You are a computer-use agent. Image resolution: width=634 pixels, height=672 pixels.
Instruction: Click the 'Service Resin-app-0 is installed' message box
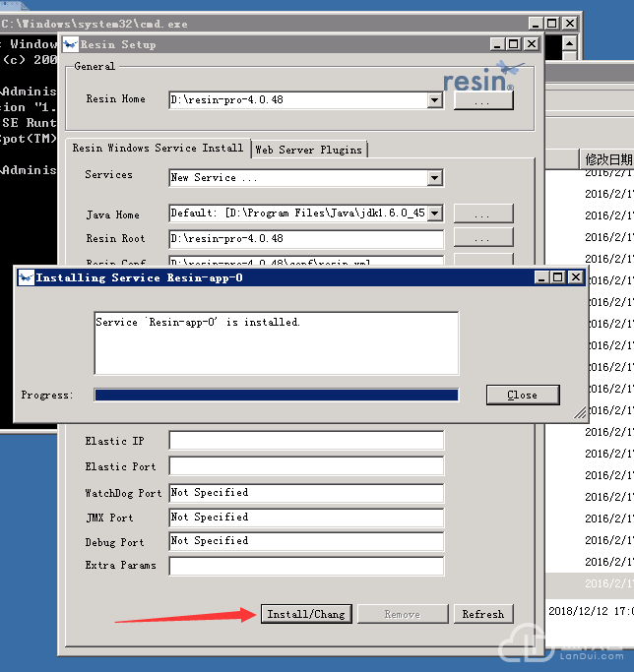coord(277,343)
